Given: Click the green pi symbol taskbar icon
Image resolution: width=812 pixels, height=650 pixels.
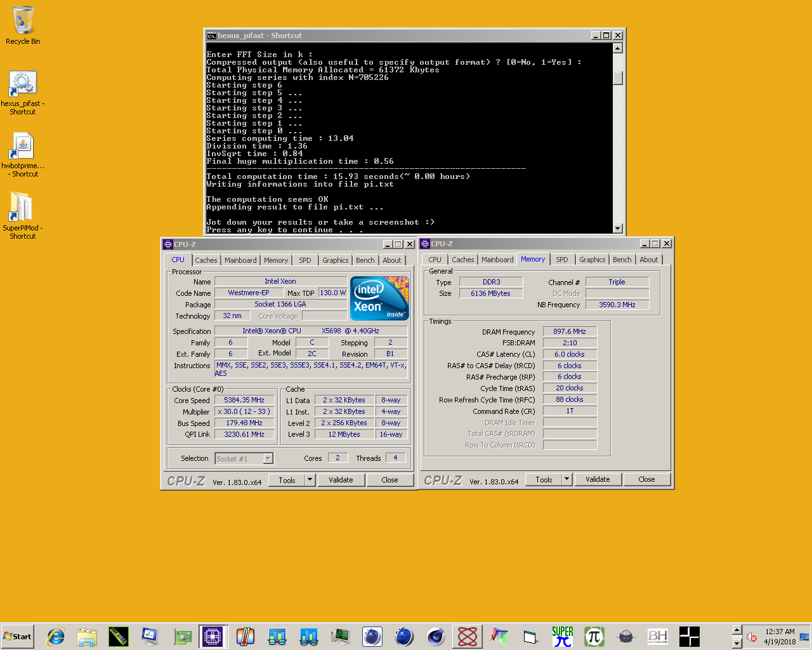Looking at the screenshot, I should click(x=594, y=636).
